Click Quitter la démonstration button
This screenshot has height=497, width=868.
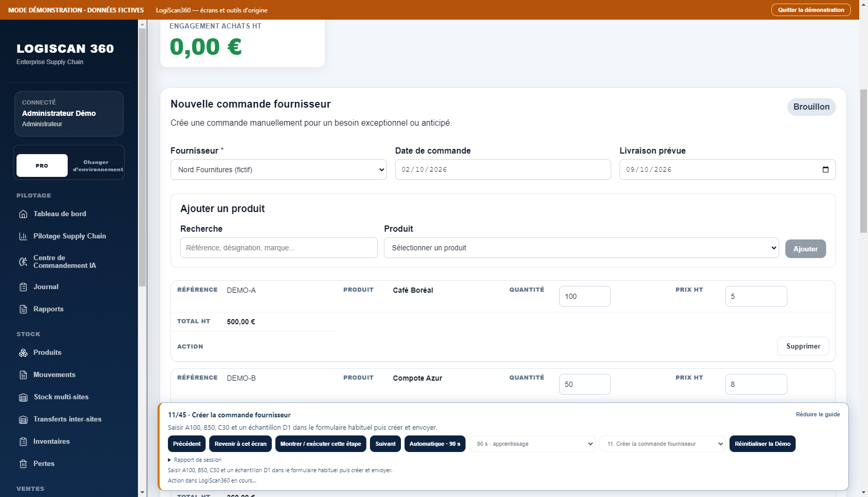click(x=811, y=10)
